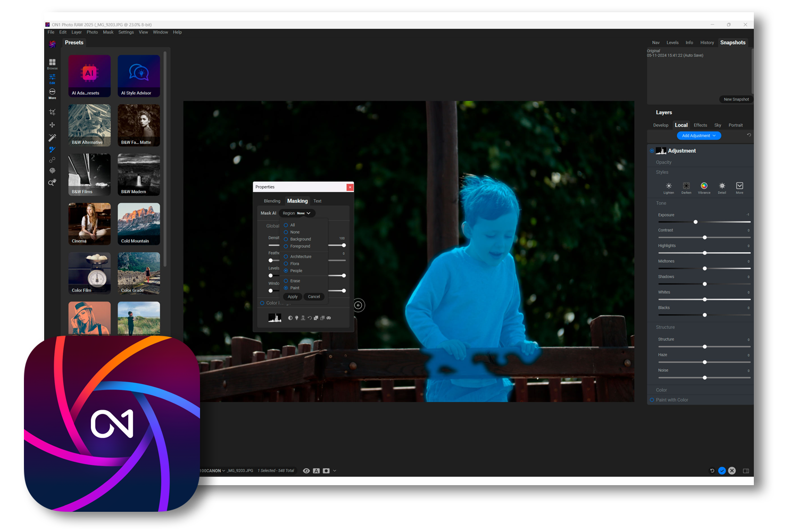The height and width of the screenshot is (532, 798).
Task: Open the More styles dropdown
Action: (739, 187)
